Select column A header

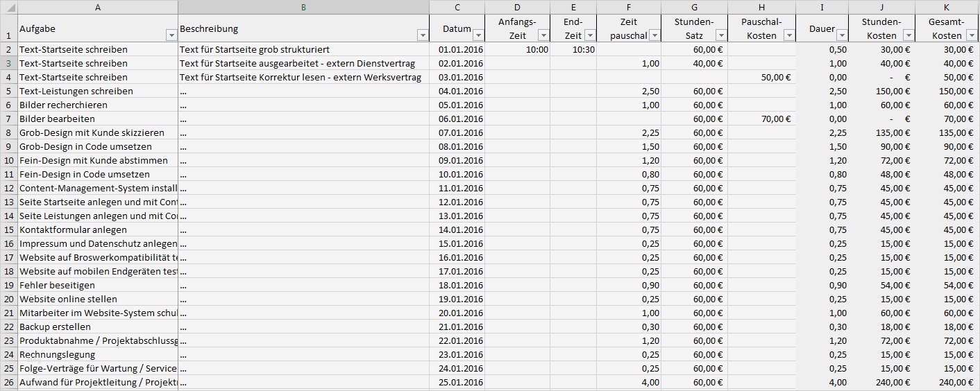point(98,7)
